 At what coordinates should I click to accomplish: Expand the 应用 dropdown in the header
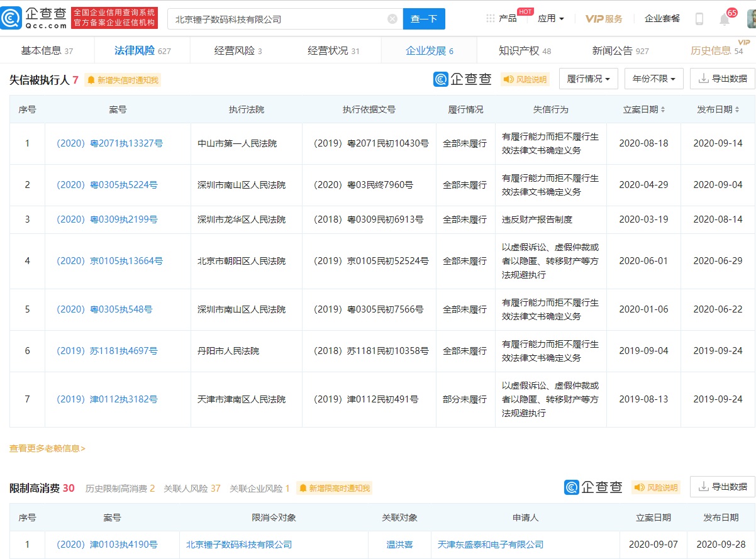550,18
